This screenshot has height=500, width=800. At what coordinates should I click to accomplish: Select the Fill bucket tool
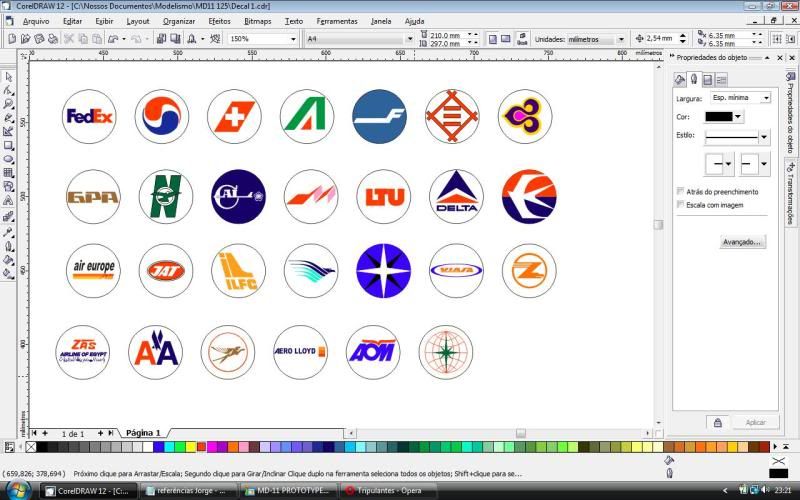(8, 260)
